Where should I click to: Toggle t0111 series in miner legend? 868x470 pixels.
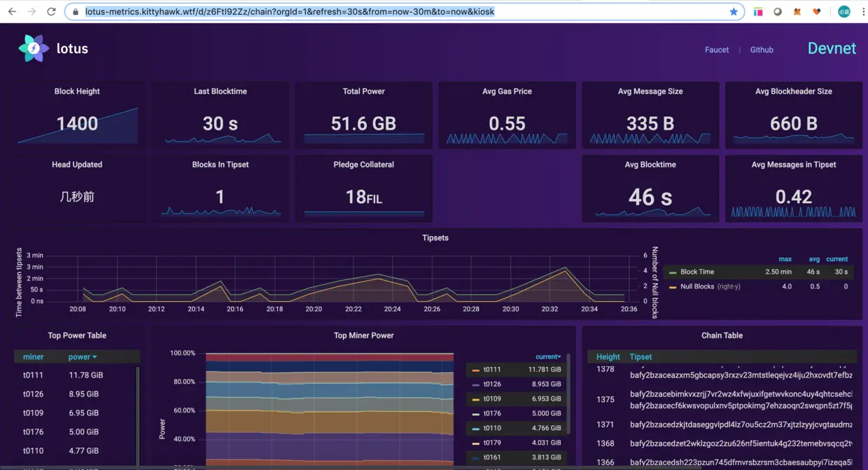pyautogui.click(x=492, y=369)
